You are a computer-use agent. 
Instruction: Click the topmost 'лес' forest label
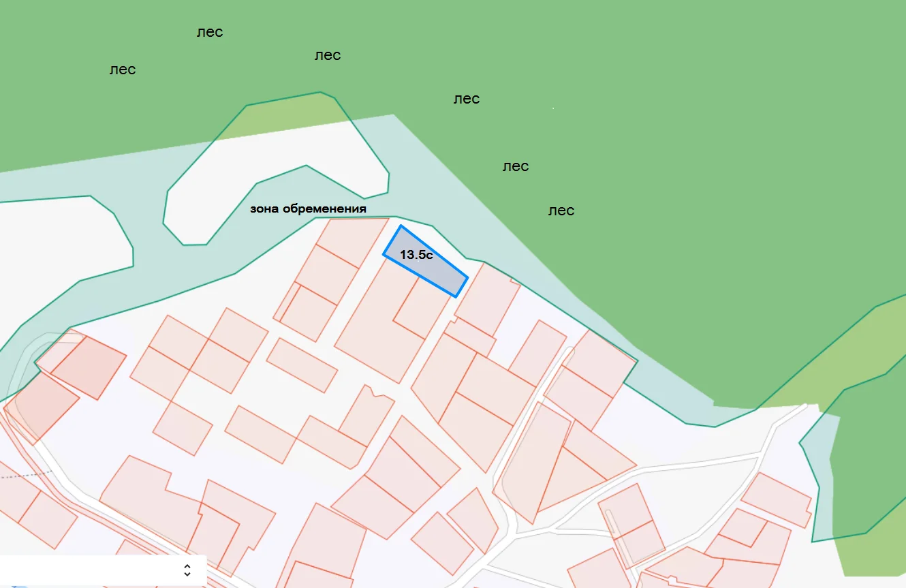(210, 32)
